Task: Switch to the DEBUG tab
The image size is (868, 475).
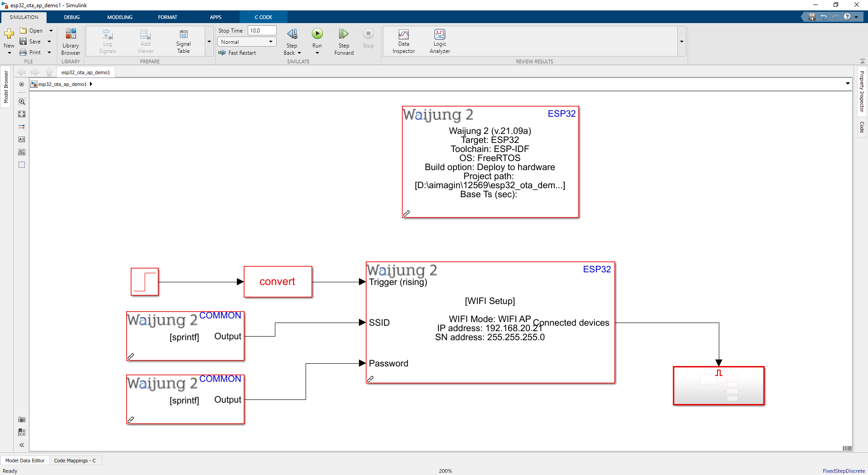Action: click(x=71, y=17)
